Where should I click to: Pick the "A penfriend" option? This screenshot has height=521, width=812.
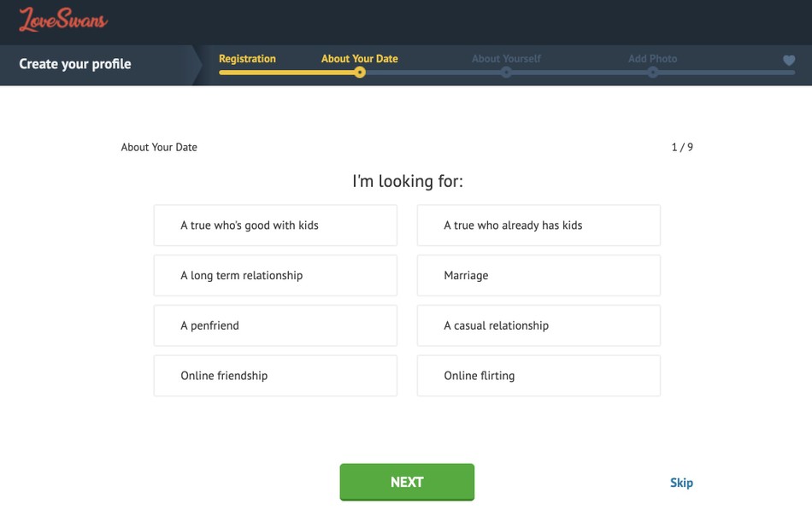(x=275, y=325)
